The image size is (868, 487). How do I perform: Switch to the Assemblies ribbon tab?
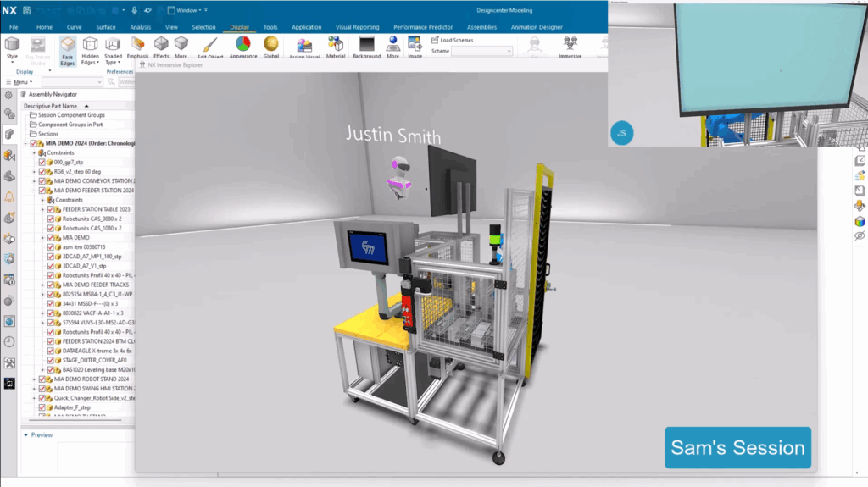point(481,27)
